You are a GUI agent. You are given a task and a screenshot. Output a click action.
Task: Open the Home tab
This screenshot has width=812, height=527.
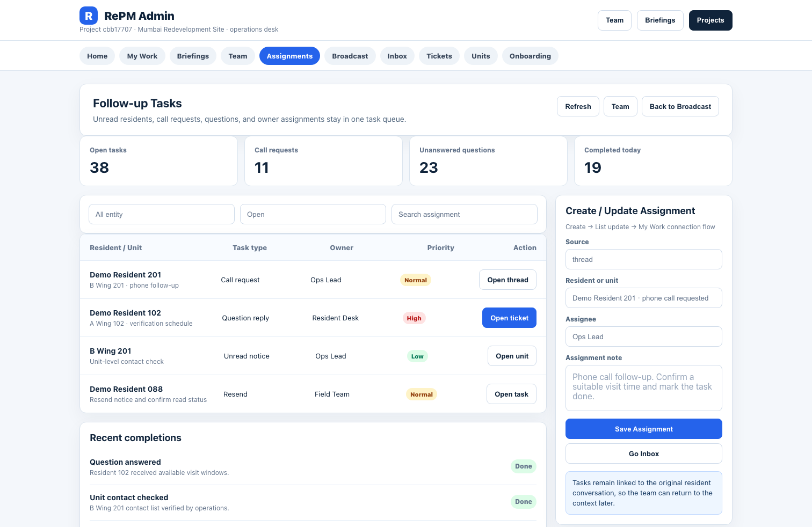97,56
